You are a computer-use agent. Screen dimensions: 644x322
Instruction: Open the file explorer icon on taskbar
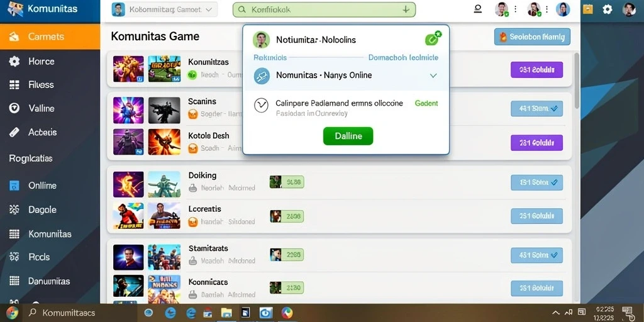point(226,313)
